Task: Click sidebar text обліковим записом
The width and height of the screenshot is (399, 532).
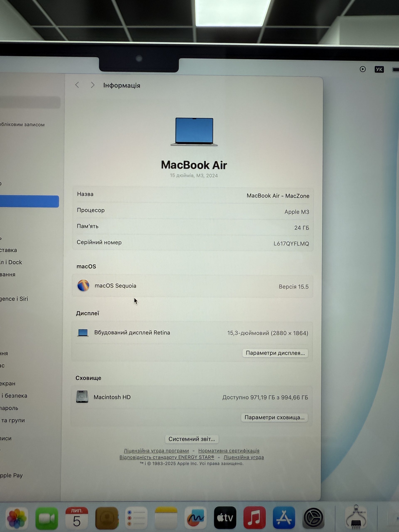Action: pos(22,124)
